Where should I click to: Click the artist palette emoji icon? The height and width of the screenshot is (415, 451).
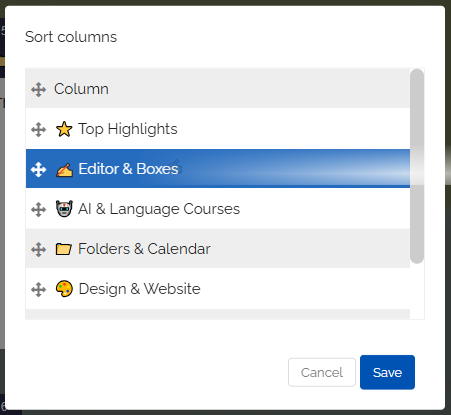[x=64, y=289]
